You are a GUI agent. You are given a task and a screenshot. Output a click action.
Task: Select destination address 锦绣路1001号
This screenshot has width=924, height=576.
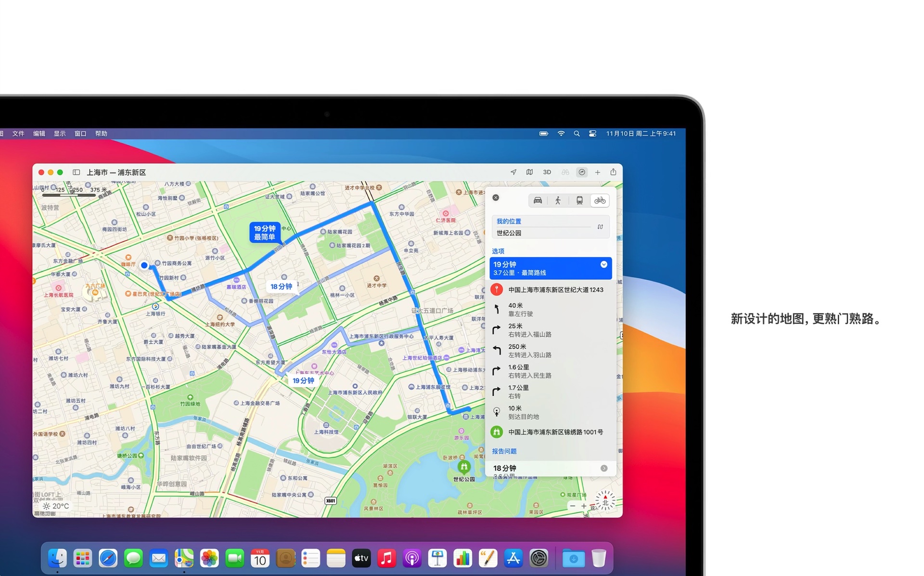551,432
